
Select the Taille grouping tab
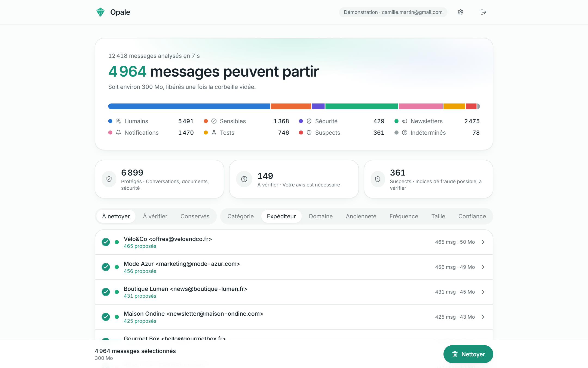(x=438, y=216)
